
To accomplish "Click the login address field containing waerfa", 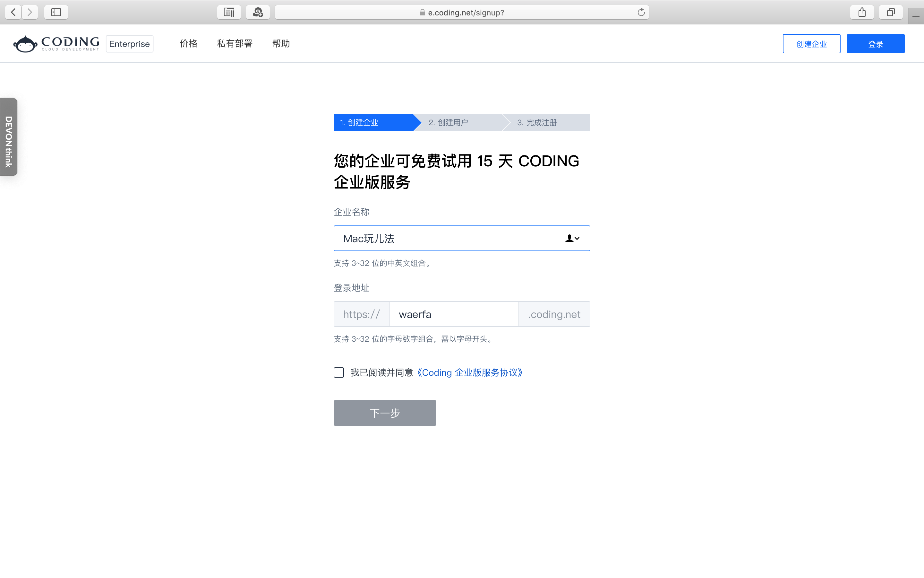I will (454, 314).
